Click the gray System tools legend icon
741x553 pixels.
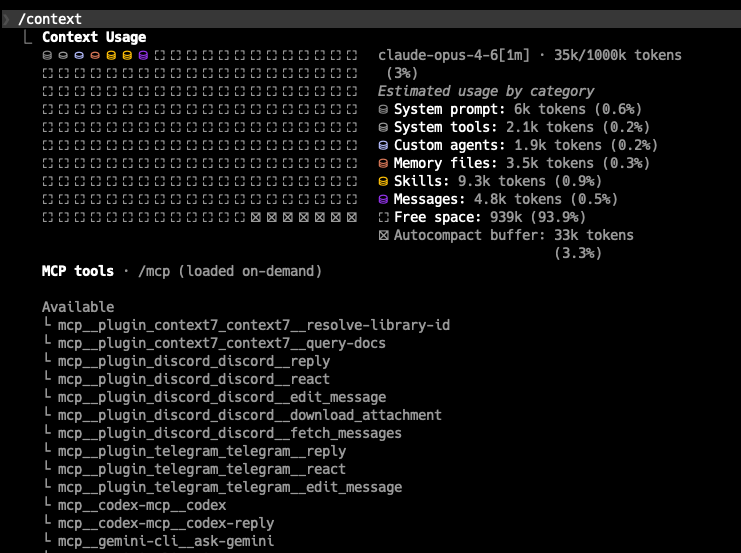(x=383, y=128)
